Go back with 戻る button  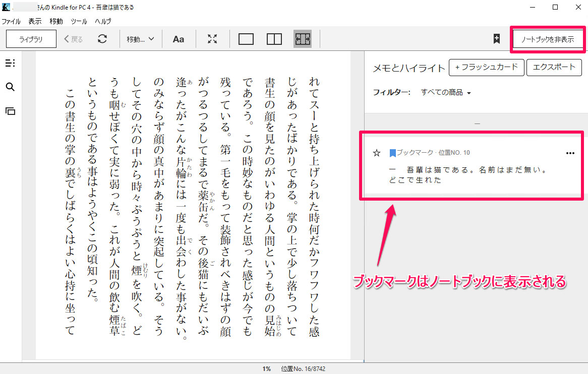tap(74, 39)
